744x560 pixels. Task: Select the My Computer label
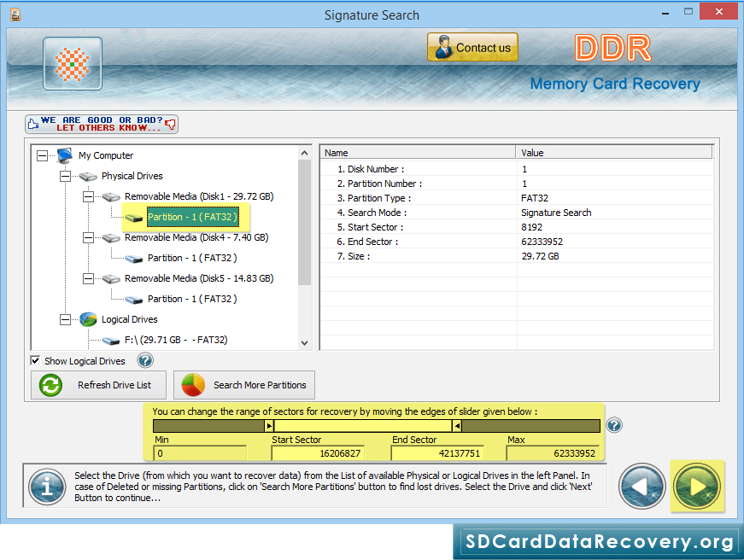pyautogui.click(x=106, y=155)
